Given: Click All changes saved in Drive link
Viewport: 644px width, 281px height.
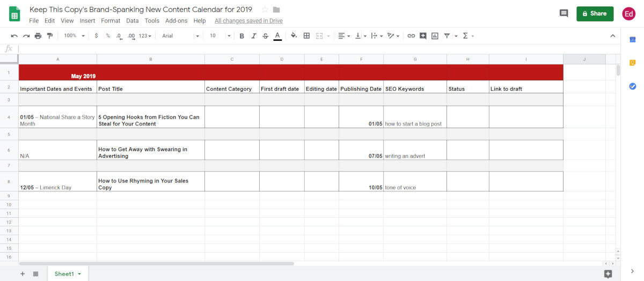Looking at the screenshot, I should [248, 21].
